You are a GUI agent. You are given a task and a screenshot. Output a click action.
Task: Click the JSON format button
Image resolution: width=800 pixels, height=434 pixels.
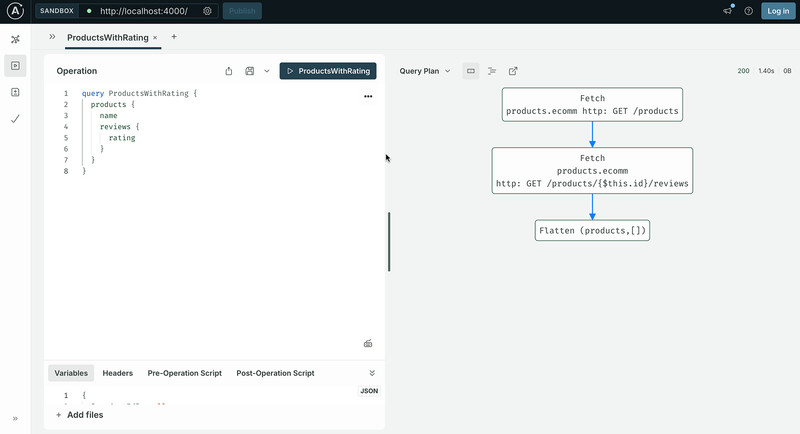[369, 391]
